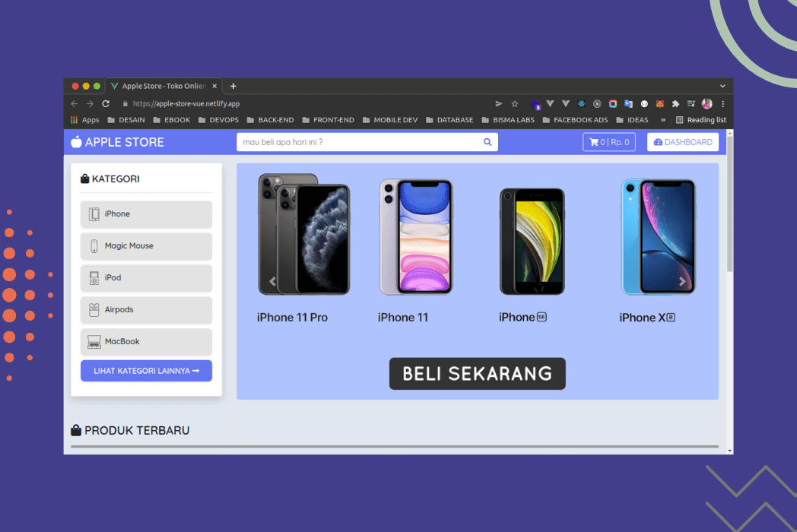Select the Apple Store - Toko Online tab
The width and height of the screenshot is (797, 532).
[164, 86]
